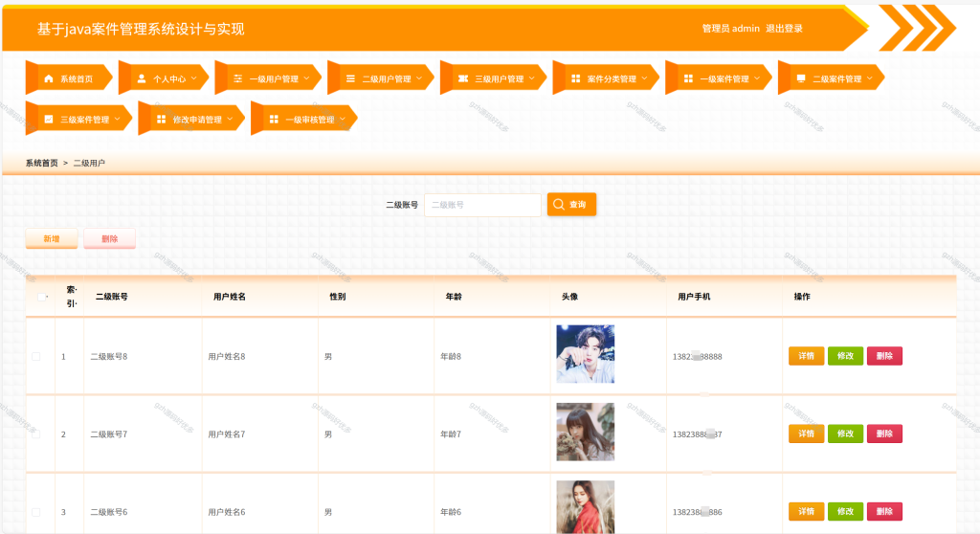Click red 删除 for 二级账号8

[884, 356]
